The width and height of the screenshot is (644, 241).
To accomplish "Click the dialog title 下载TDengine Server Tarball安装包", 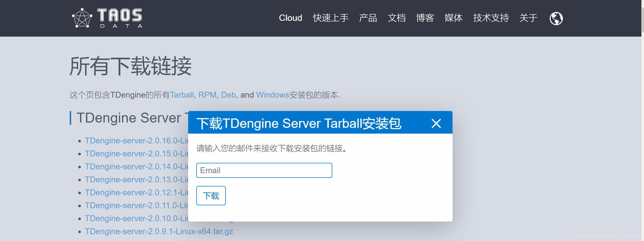I will [299, 124].
